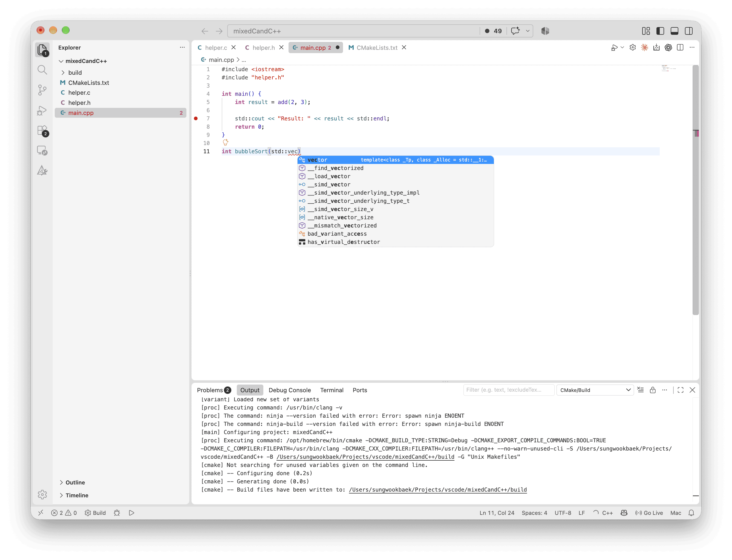732x560 pixels.
Task: Click the forward navigation arrow
Action: click(x=219, y=31)
